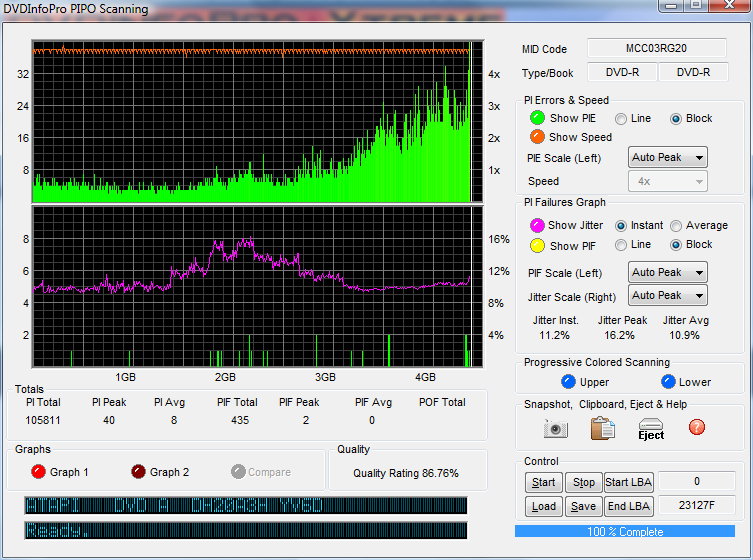This screenshot has height=560, width=753.
Task: Click the gray Compare icon
Action: pyautogui.click(x=238, y=472)
